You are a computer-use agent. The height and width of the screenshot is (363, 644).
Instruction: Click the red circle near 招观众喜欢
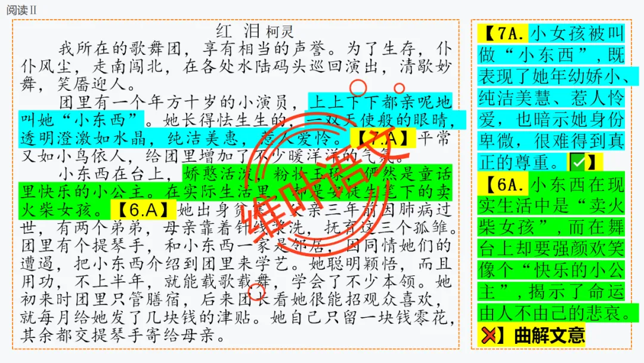[x=256, y=291]
